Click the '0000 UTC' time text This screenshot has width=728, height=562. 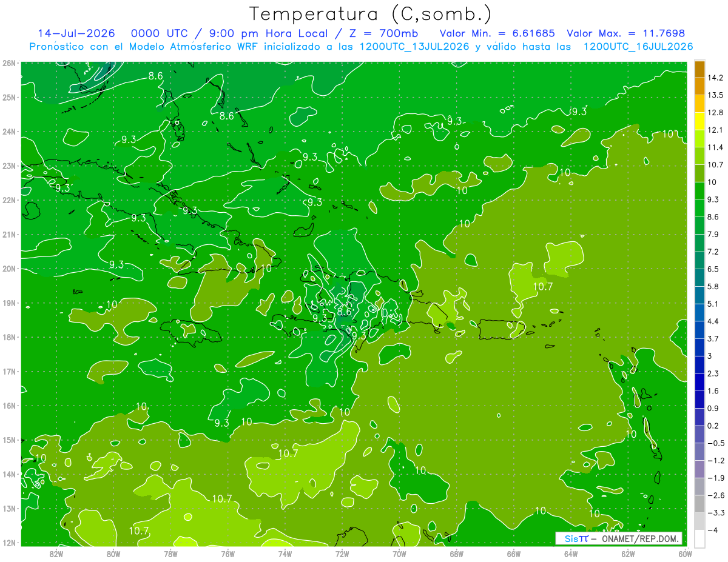pyautogui.click(x=160, y=33)
